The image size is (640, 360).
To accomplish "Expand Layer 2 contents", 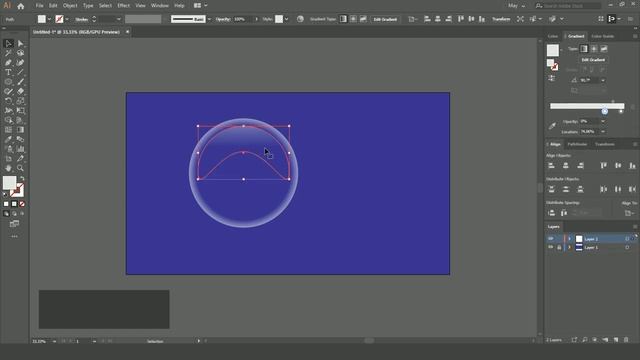I will coord(570,239).
